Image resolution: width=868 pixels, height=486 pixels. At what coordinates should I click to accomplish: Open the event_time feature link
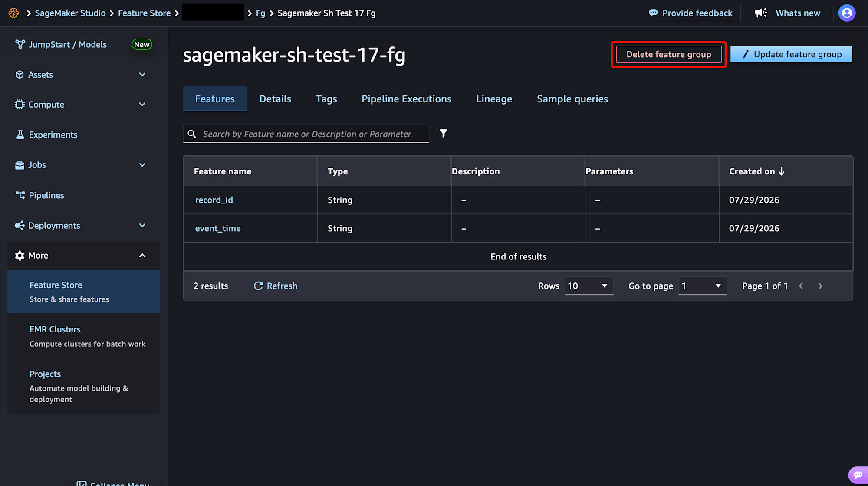[218, 228]
